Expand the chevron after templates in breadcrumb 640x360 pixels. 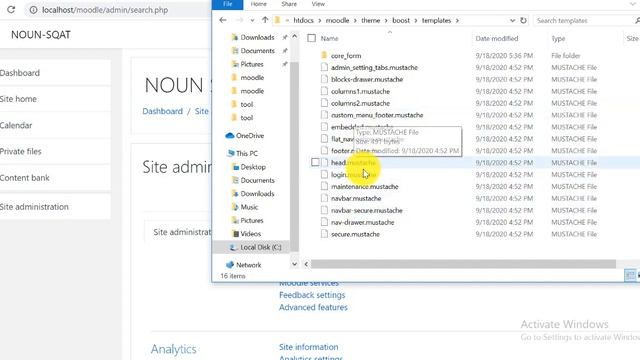click(x=457, y=20)
